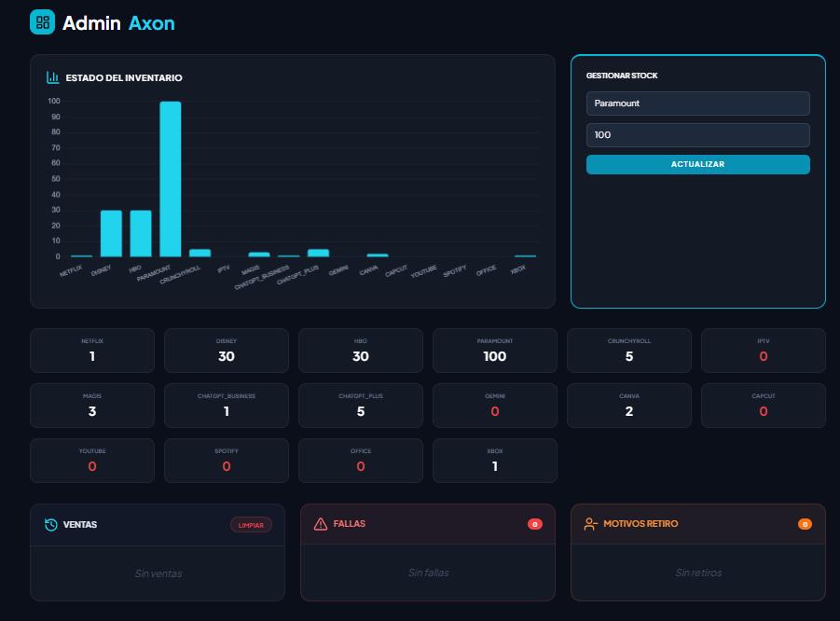Click the Paramount bar in the chart
This screenshot has width=840, height=621.
point(171,179)
